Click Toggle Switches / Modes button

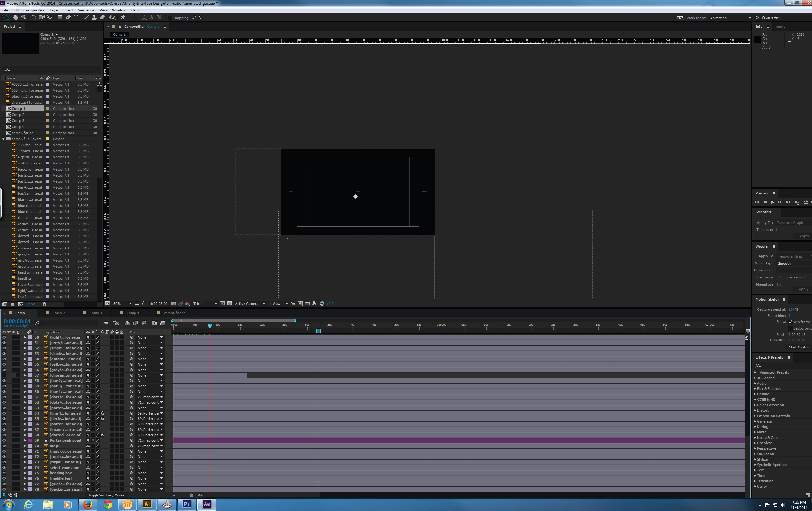coord(106,495)
